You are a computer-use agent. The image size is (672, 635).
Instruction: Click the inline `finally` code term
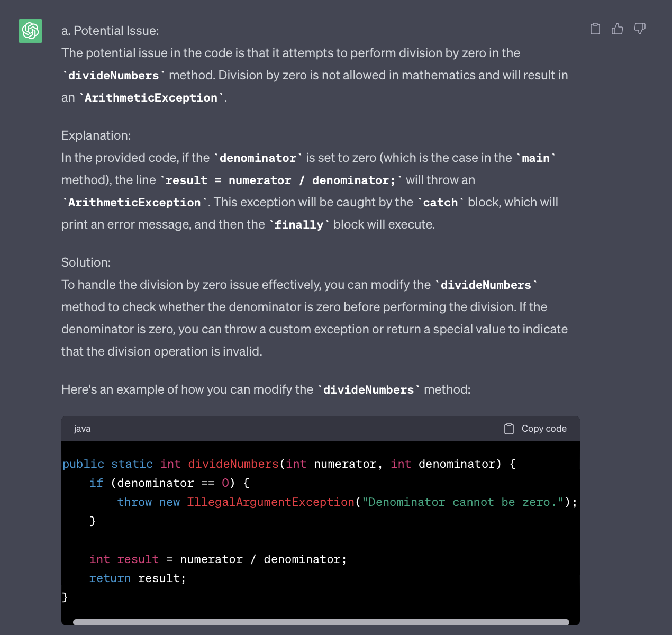click(x=299, y=225)
